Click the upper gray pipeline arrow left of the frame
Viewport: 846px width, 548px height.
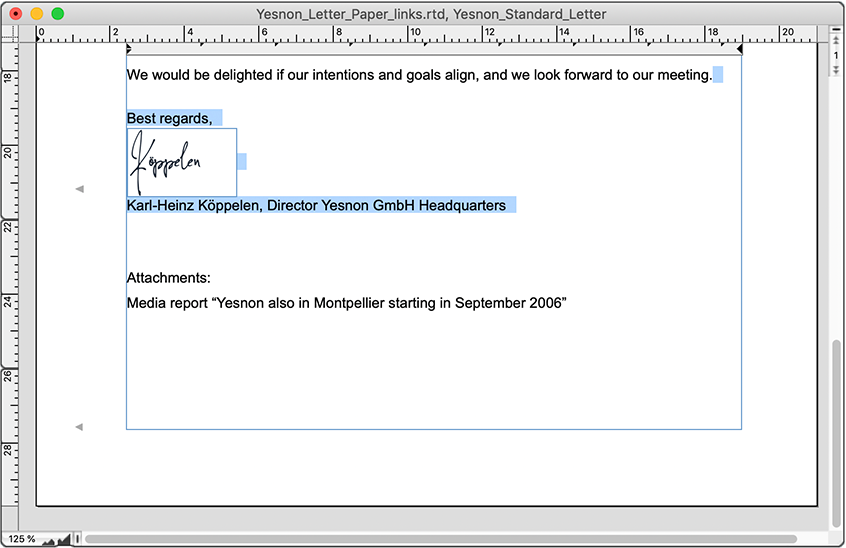[x=80, y=189]
